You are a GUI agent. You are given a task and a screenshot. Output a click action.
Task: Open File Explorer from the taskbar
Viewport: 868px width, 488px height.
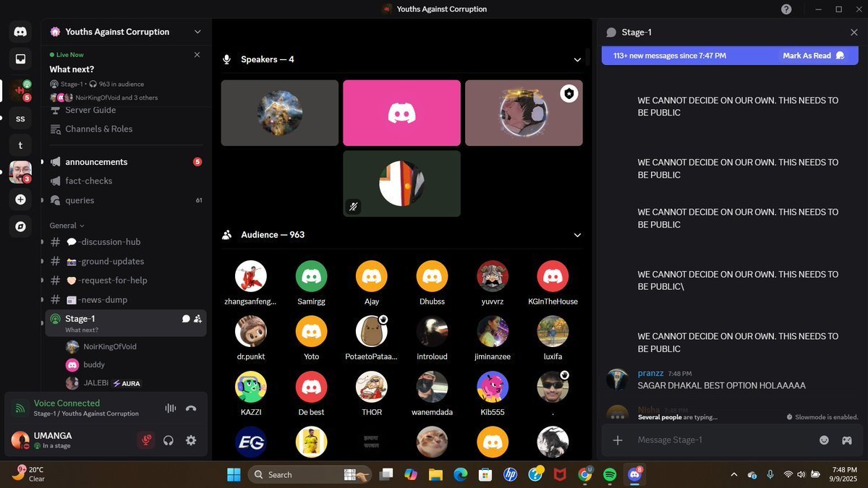[435, 475]
